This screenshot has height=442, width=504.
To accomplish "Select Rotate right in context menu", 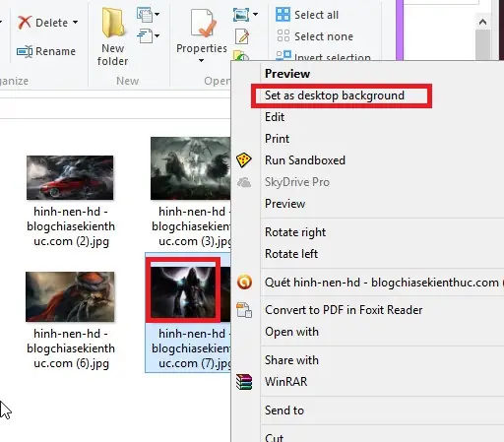I will coord(295,232).
